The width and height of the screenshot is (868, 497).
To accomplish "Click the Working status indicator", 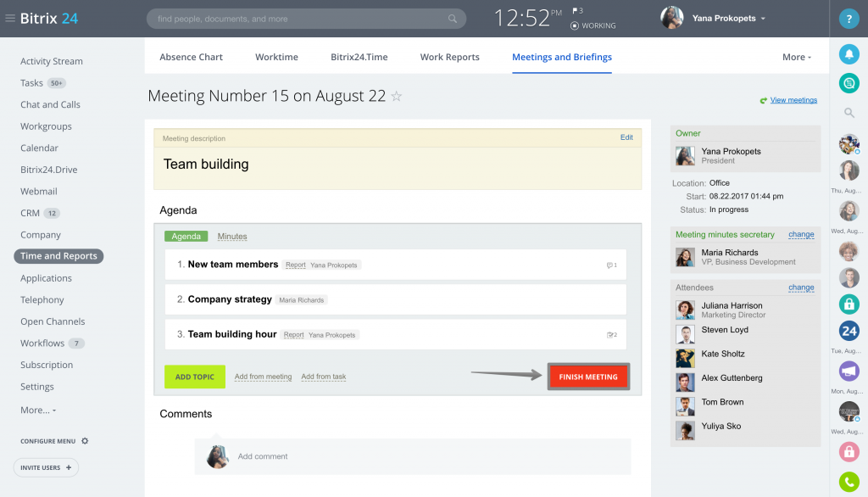I will tap(593, 25).
